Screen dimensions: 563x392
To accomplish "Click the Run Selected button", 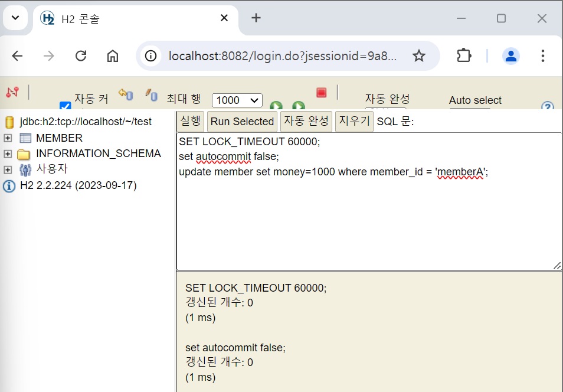I will click(242, 122).
